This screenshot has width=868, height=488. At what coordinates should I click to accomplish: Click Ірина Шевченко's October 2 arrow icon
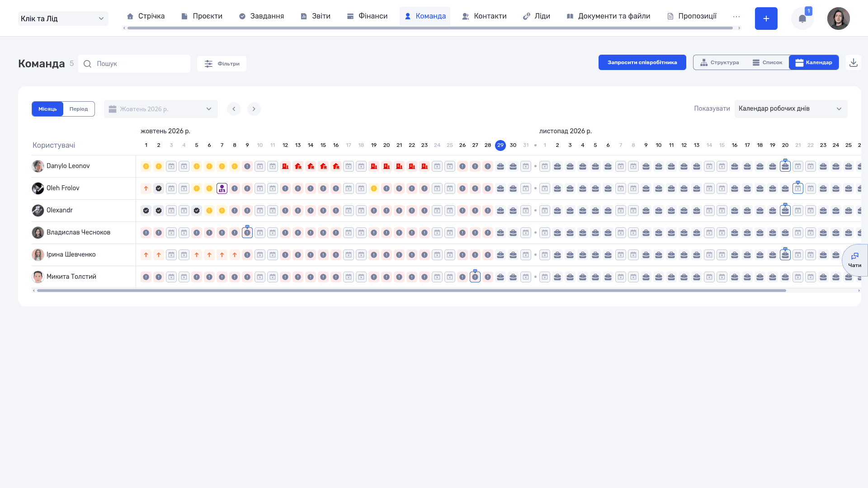(x=159, y=255)
